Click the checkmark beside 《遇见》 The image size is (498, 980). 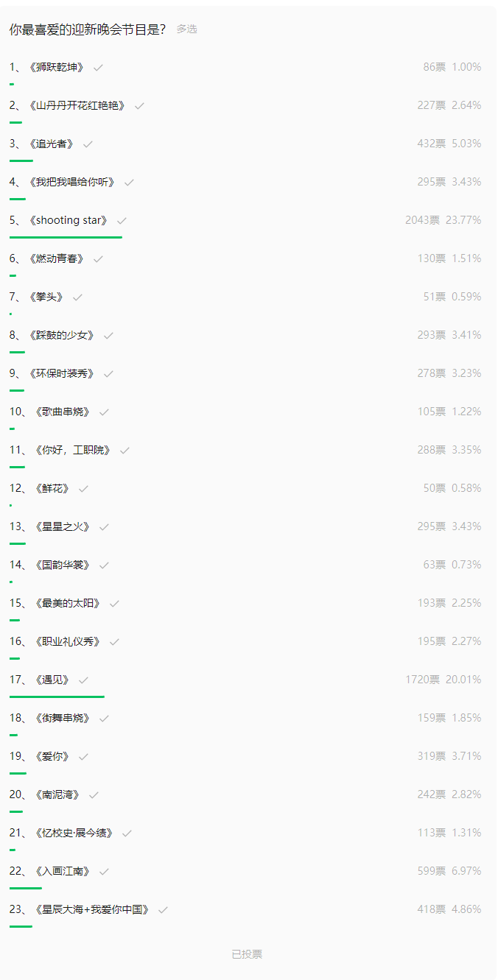pyautogui.click(x=84, y=680)
